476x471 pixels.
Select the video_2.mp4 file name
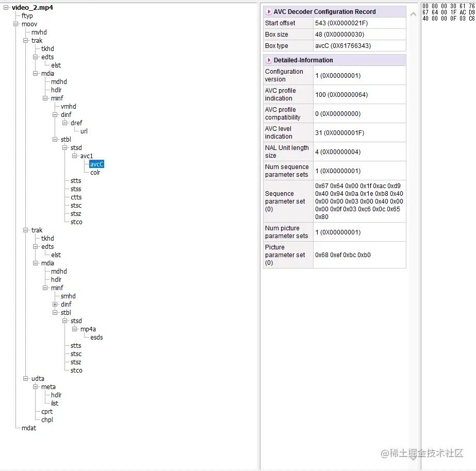[x=32, y=8]
